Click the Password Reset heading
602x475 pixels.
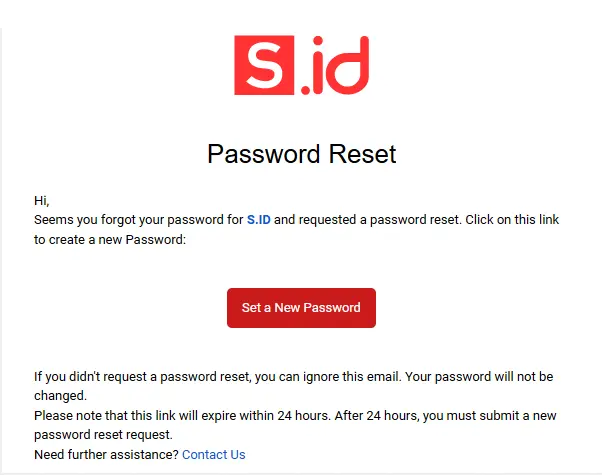point(301,154)
